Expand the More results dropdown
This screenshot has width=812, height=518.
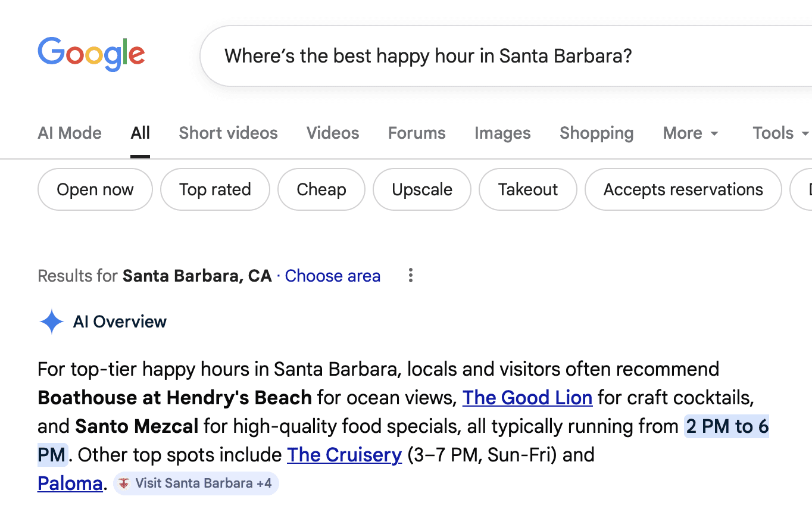tap(690, 133)
